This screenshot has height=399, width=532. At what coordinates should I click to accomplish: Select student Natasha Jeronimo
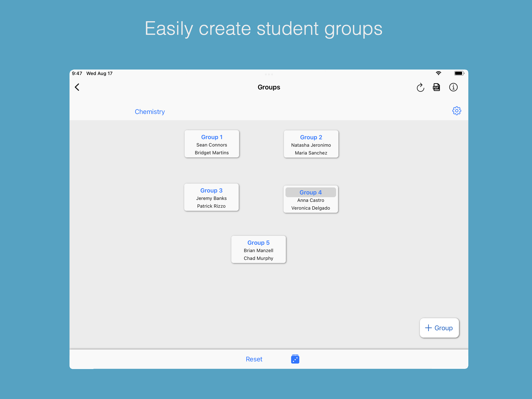[x=311, y=145]
